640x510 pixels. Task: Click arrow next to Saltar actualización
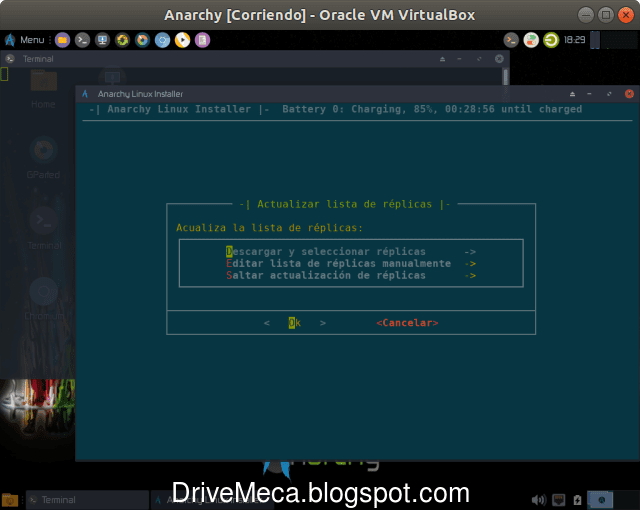(x=470, y=275)
